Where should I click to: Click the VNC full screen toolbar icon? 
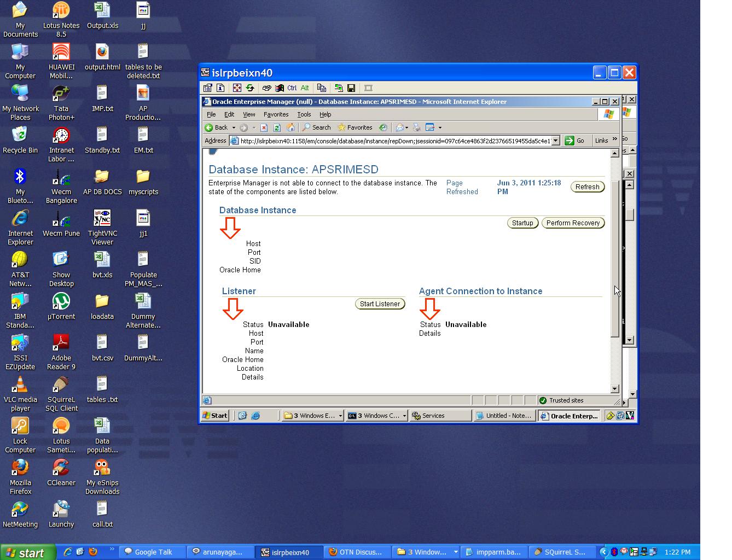click(237, 88)
